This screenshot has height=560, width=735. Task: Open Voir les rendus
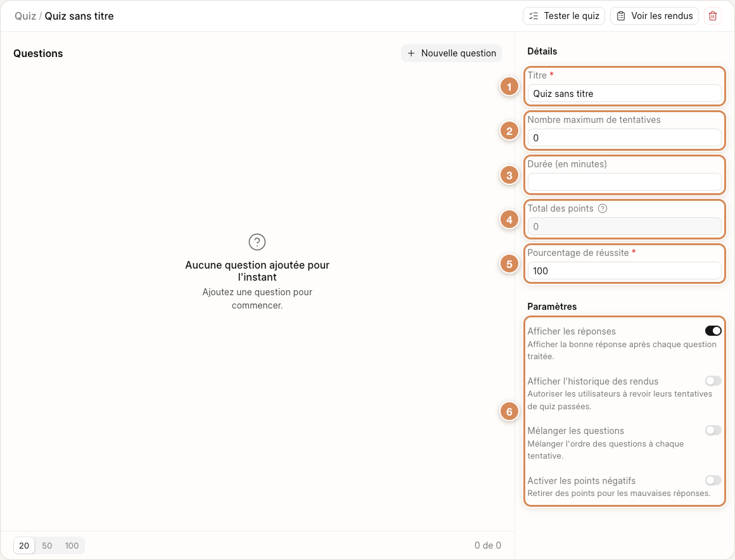pos(655,16)
